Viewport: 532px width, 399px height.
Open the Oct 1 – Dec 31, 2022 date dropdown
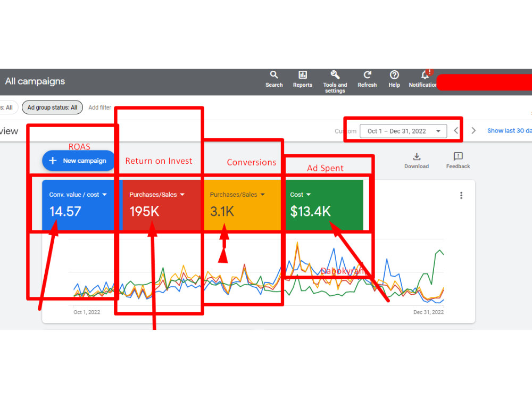click(x=403, y=131)
